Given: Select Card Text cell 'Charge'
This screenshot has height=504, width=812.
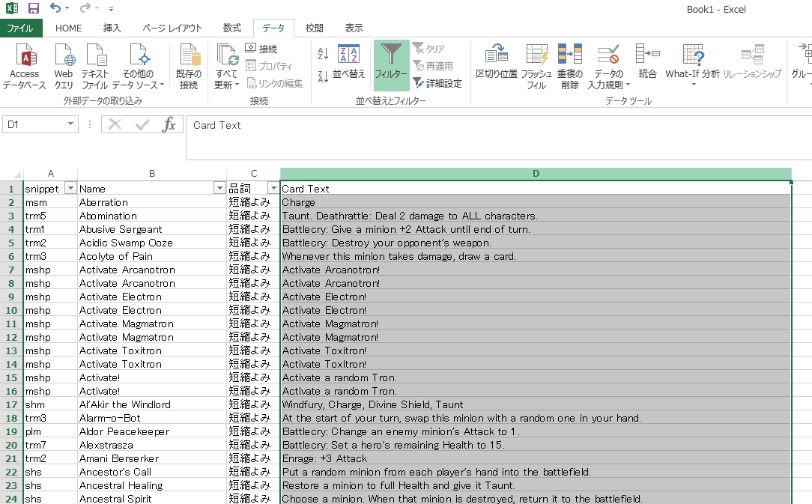Looking at the screenshot, I should coord(536,202).
